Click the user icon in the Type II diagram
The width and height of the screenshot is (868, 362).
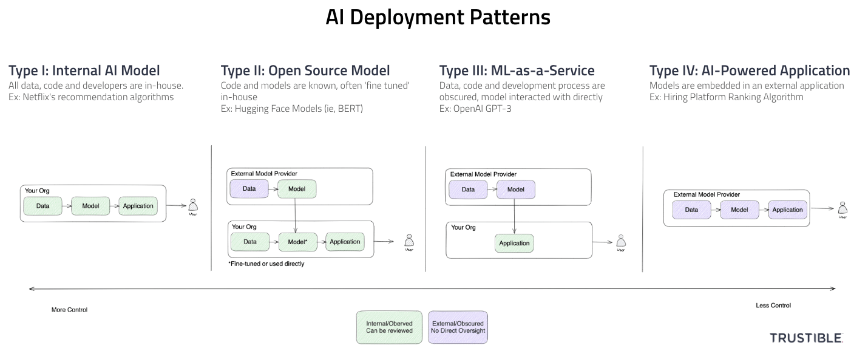point(409,241)
